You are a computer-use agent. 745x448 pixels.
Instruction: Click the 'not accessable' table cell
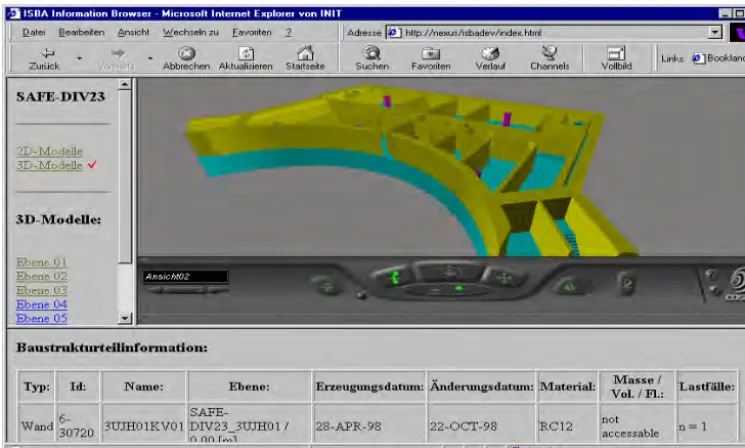(x=637, y=426)
